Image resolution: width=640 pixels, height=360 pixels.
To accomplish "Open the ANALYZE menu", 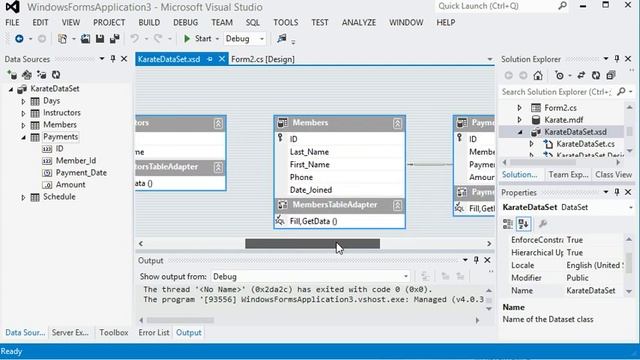I will [359, 22].
